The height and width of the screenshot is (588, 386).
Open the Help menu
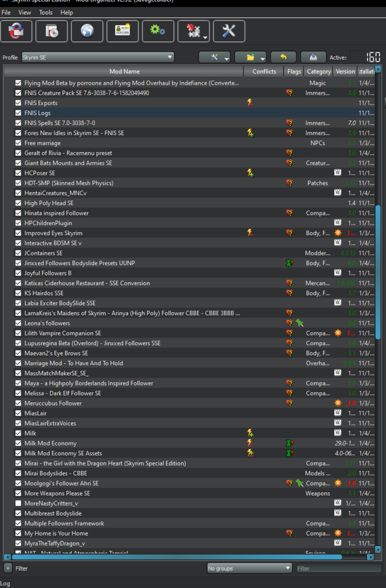(67, 13)
